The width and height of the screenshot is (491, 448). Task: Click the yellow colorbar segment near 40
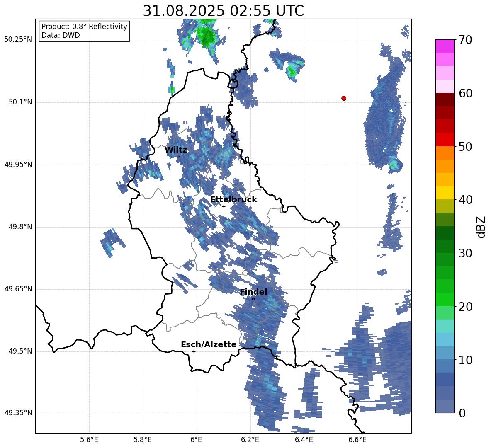point(445,193)
